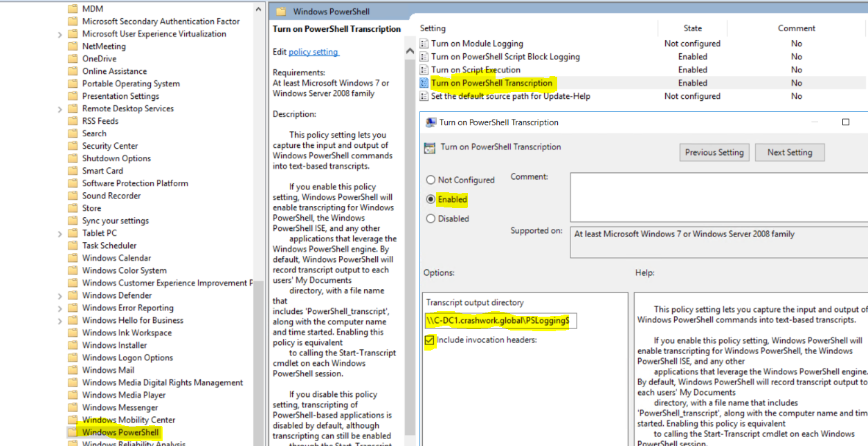Click the Windows Calendar folder icon
The image size is (868, 446).
pyautogui.click(x=73, y=258)
